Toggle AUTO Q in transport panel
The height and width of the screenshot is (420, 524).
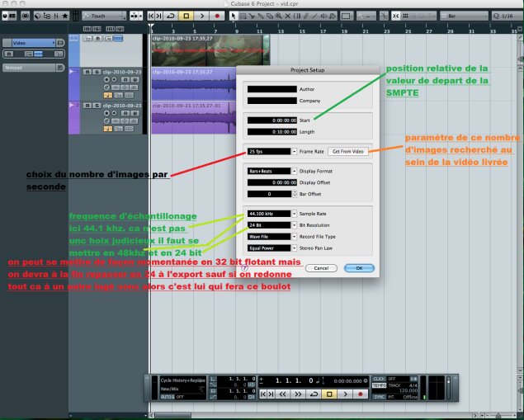click(x=167, y=397)
